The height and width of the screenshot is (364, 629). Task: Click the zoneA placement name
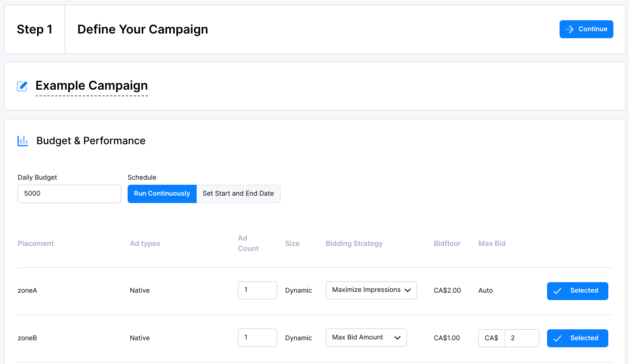coord(27,291)
